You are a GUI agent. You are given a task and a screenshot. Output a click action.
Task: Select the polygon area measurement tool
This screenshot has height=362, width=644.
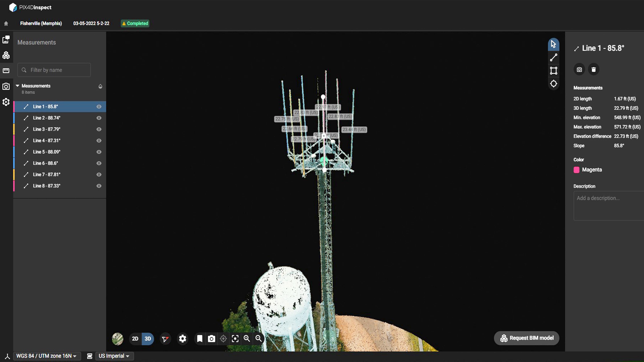point(553,71)
